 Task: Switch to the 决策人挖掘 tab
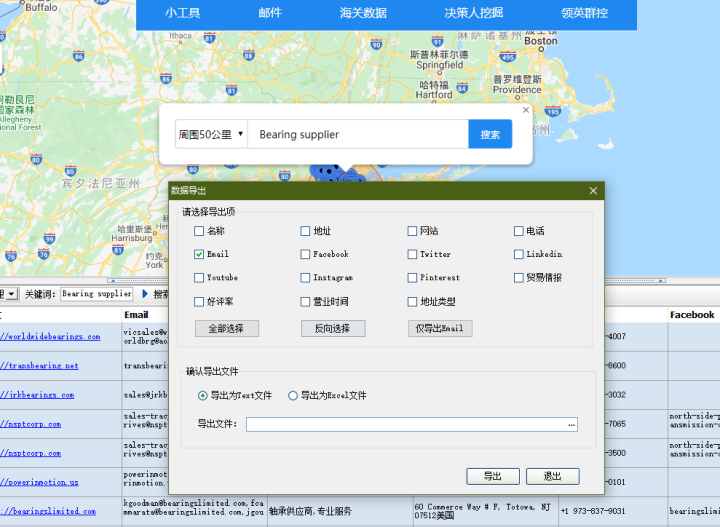(x=474, y=13)
